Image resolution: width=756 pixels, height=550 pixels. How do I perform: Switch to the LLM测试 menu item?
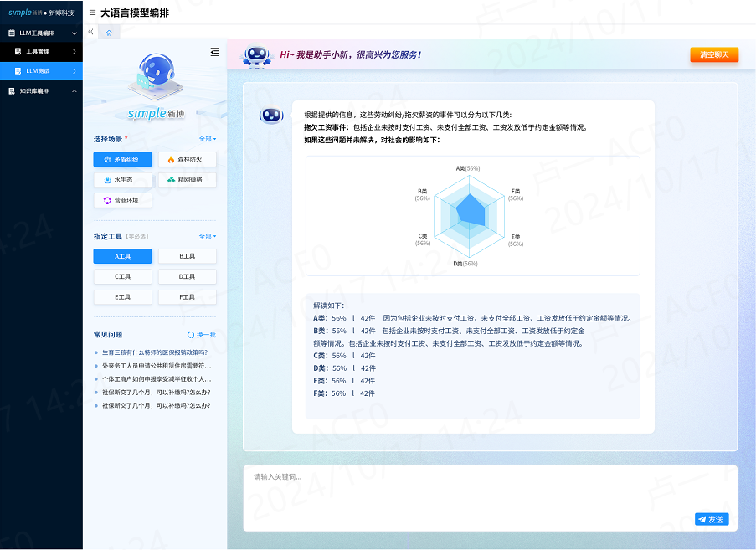click(x=38, y=69)
